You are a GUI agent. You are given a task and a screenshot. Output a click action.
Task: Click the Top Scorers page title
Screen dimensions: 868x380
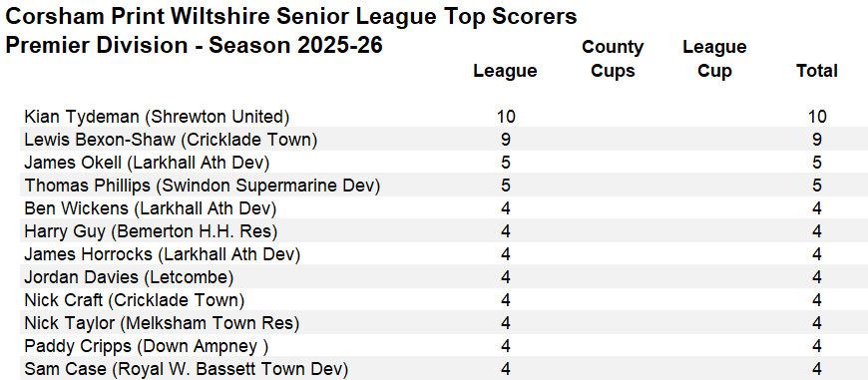point(290,17)
